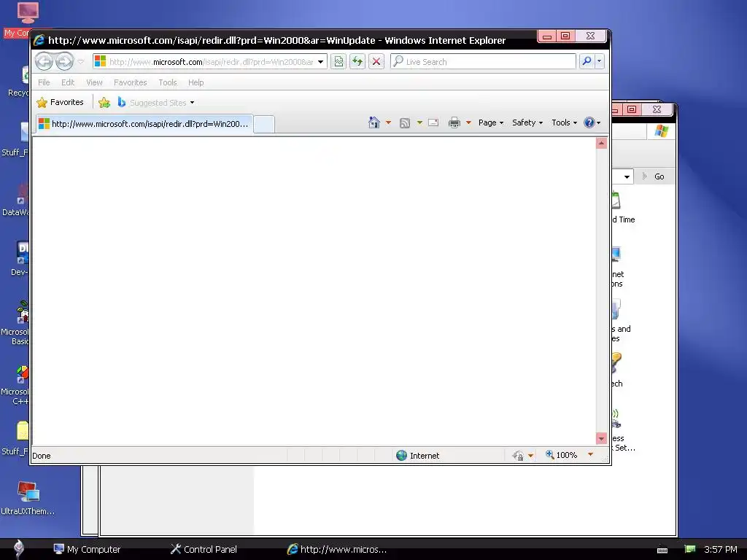Click the RSS Feeds icon
The height and width of the screenshot is (560, 747).
click(x=404, y=122)
